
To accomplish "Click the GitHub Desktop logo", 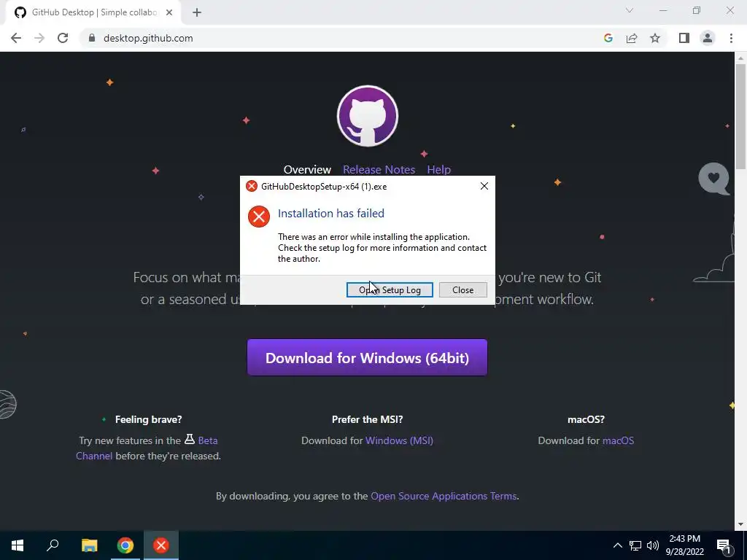I will [368, 116].
